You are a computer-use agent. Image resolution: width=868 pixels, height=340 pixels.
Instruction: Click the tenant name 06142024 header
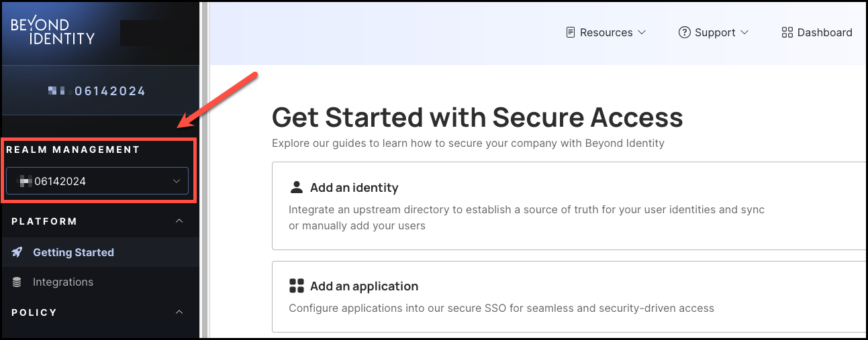97,91
